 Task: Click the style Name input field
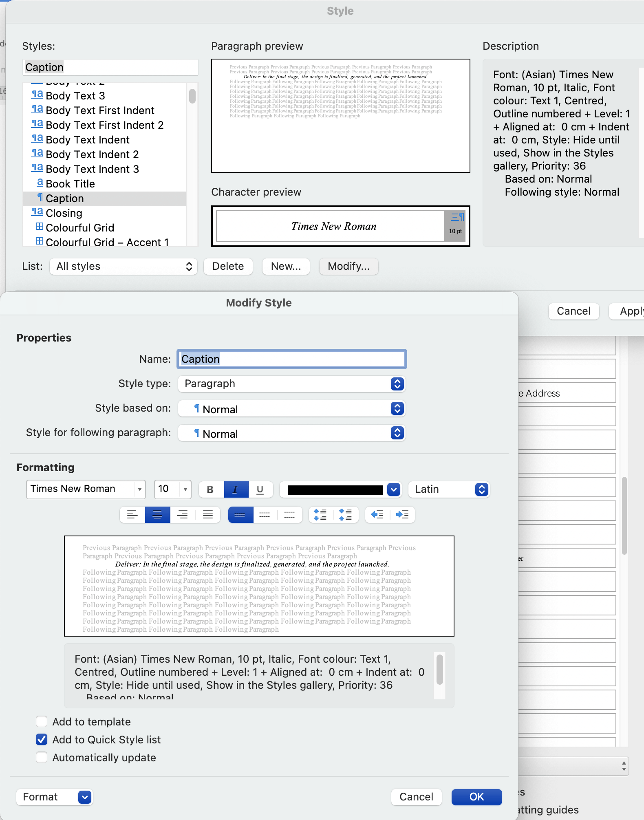point(292,359)
